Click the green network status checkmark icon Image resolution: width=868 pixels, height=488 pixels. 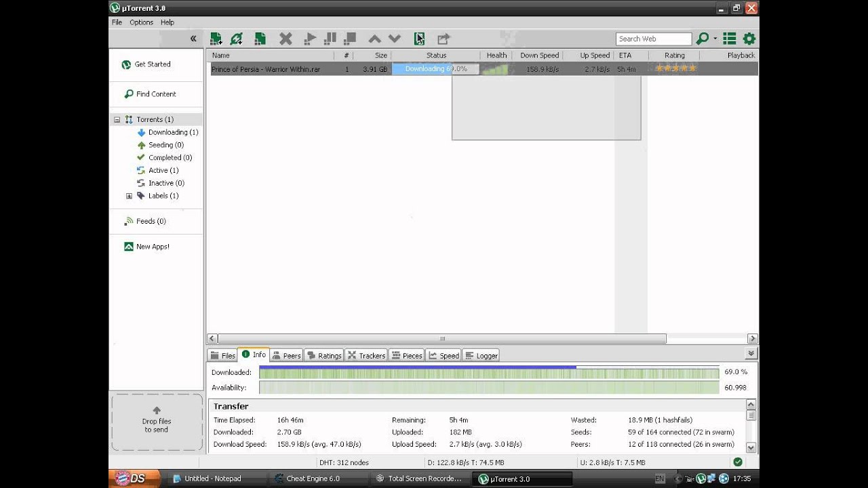pyautogui.click(x=738, y=462)
